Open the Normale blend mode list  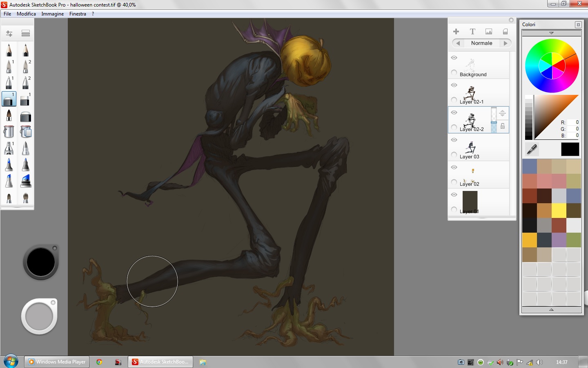click(482, 43)
